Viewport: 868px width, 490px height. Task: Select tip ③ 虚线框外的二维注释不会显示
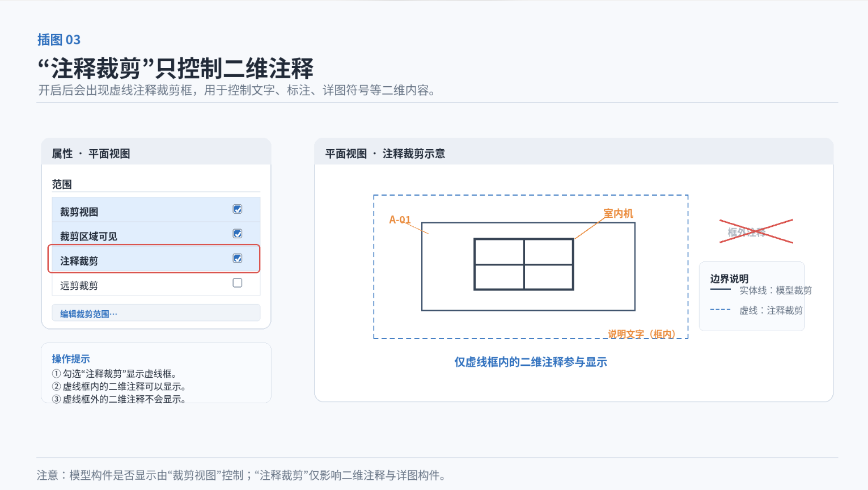click(x=119, y=399)
